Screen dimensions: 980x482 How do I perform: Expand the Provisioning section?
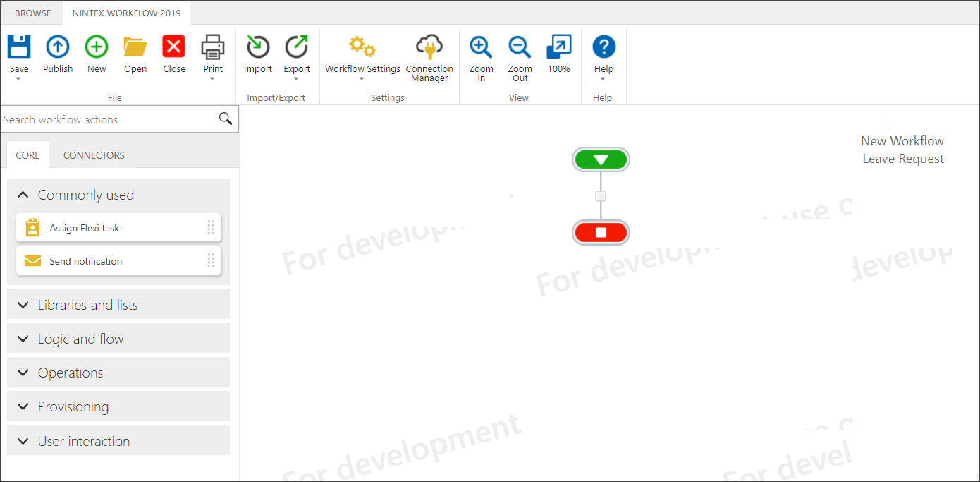pos(118,406)
